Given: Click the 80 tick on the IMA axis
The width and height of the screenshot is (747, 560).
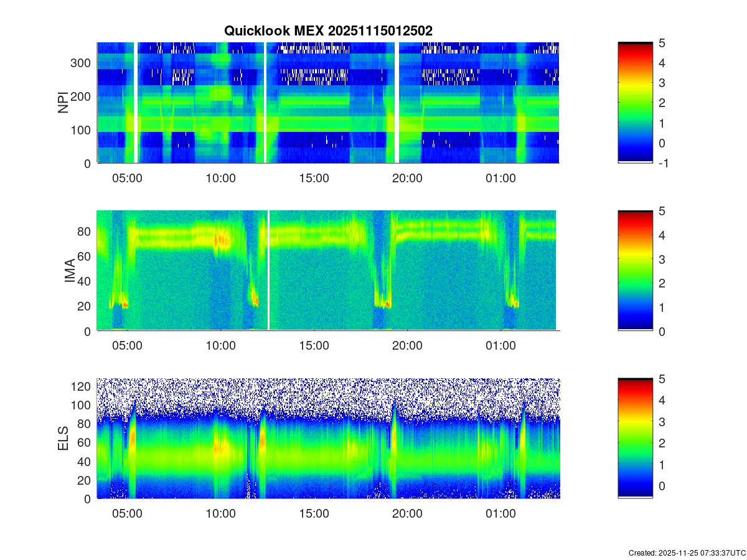Looking at the screenshot, I should click(85, 231).
